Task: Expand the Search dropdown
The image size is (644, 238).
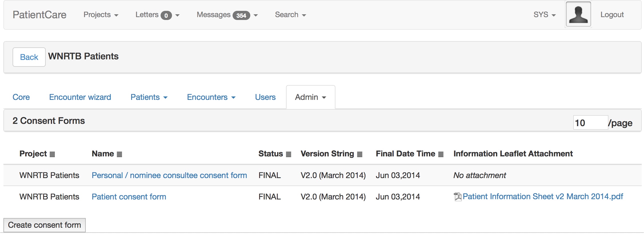Action: (x=290, y=15)
